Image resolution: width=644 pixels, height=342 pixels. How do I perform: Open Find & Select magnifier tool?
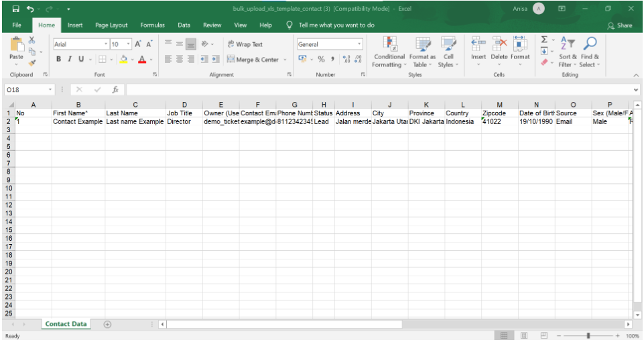tap(590, 44)
